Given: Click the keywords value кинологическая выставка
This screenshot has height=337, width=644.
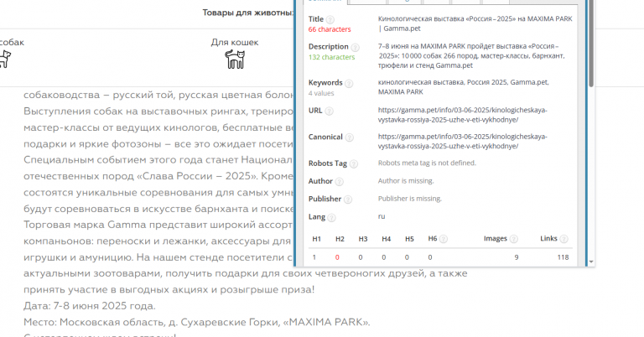Looking at the screenshot, I should click(x=463, y=87).
